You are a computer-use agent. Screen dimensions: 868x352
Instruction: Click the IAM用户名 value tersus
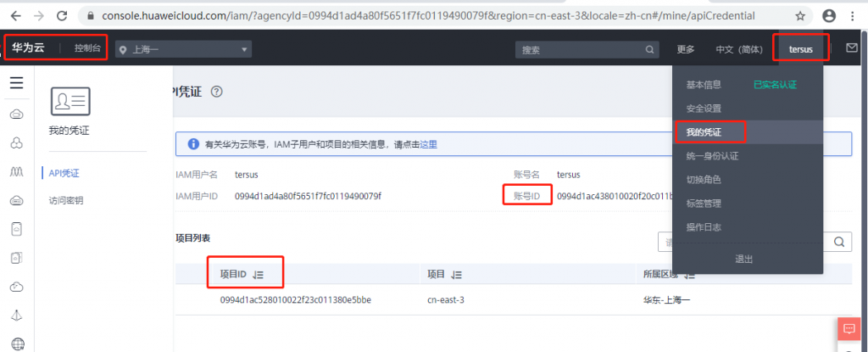click(x=247, y=175)
